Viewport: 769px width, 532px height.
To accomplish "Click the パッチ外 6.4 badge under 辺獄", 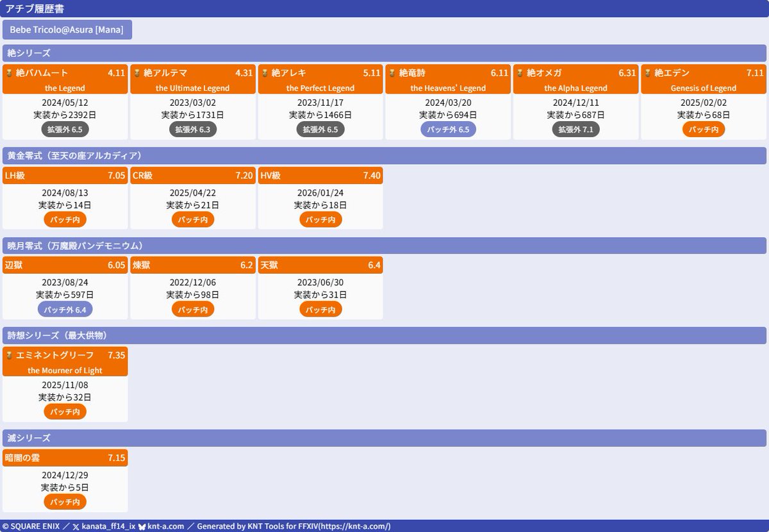I will 65,310.
